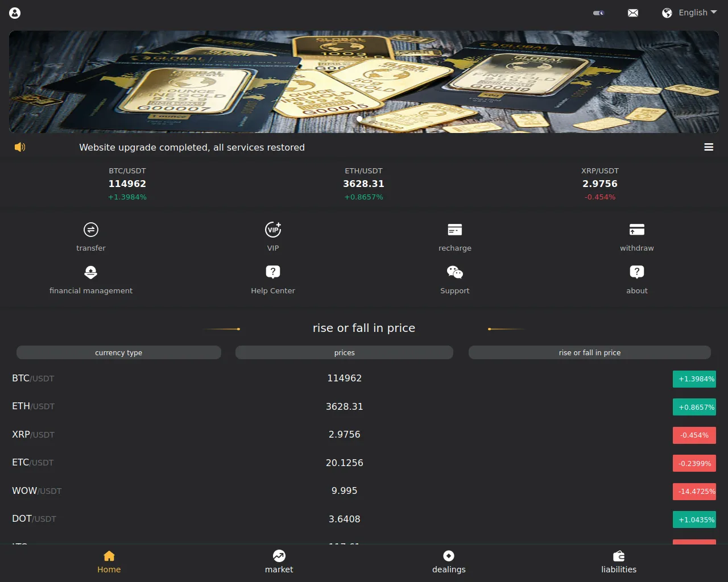Open the about icon

pyautogui.click(x=637, y=272)
